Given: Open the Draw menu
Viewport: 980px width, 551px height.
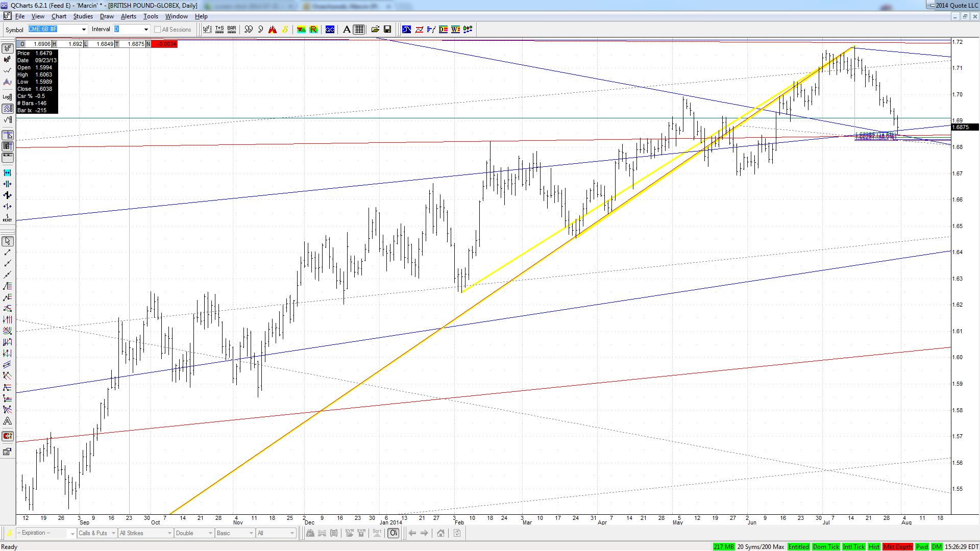Looking at the screenshot, I should click(x=107, y=16).
